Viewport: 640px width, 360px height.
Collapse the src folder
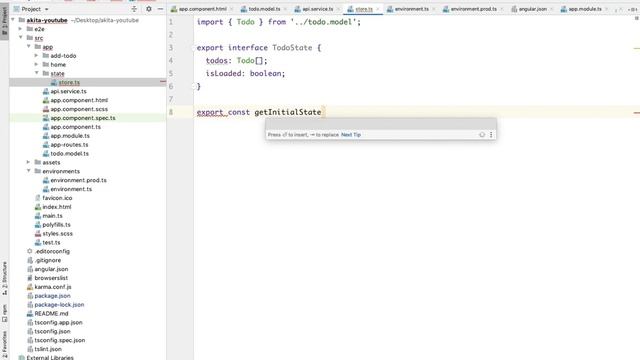20,38
